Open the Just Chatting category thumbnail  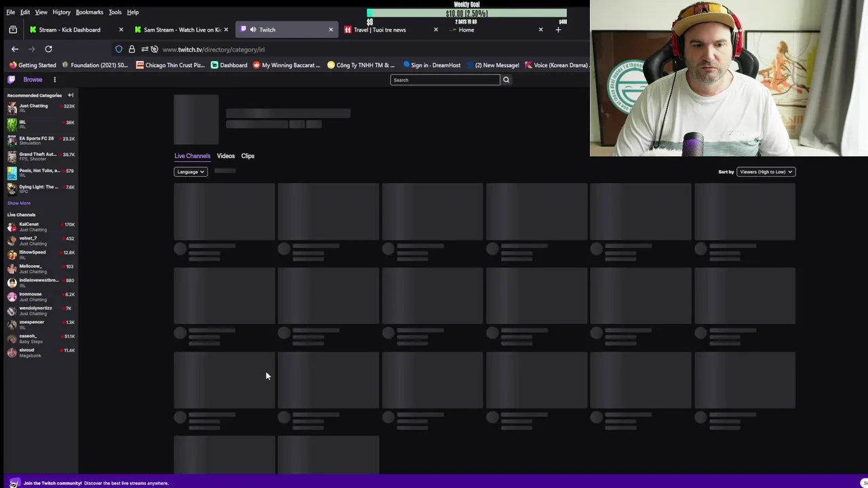tap(12, 108)
